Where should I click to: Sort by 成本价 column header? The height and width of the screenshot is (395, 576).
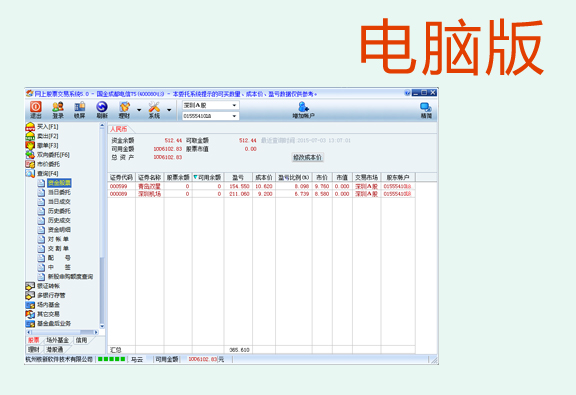coord(264,177)
